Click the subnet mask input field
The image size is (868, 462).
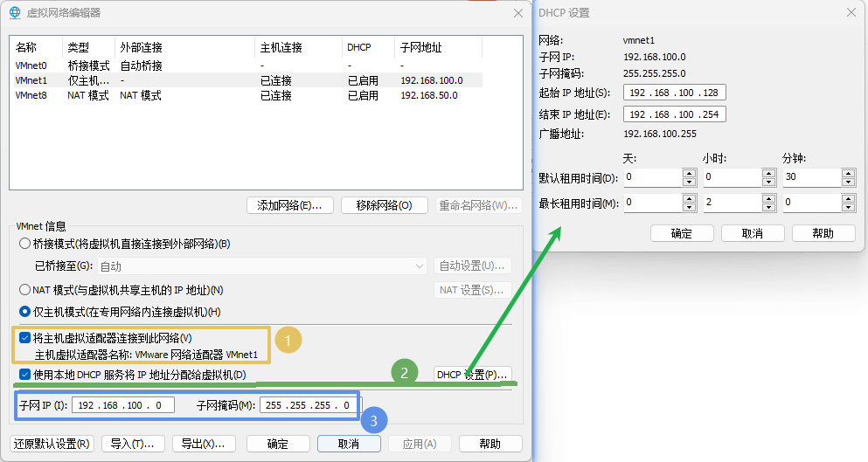309,405
